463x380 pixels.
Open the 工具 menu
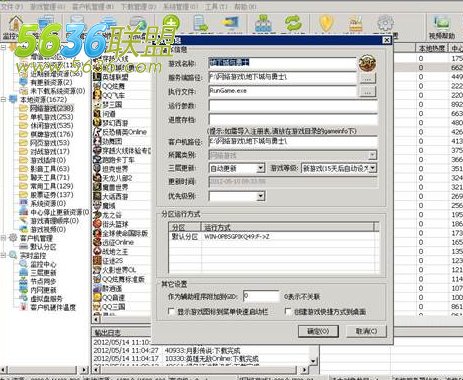coord(215,6)
